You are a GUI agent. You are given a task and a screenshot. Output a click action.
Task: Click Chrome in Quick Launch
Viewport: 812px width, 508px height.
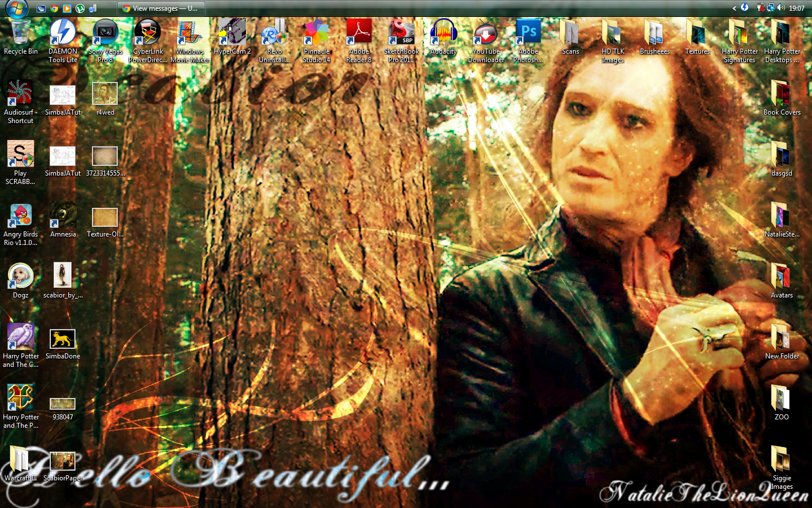pyautogui.click(x=54, y=8)
